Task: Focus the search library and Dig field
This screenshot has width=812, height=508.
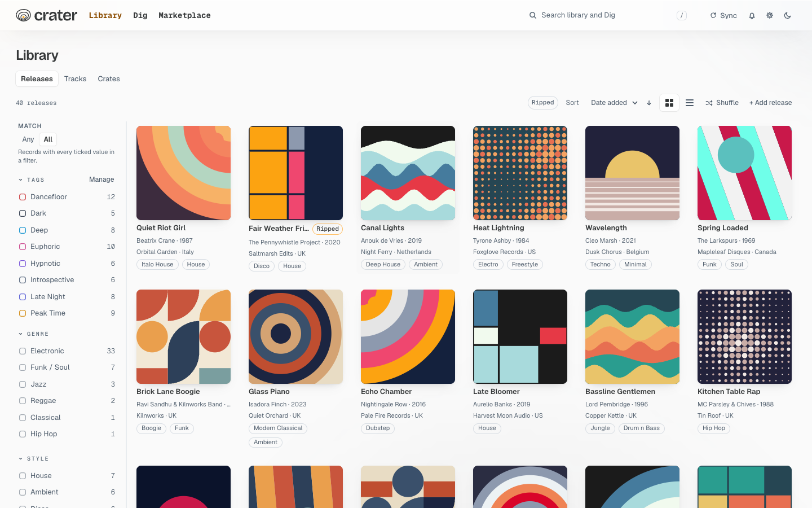Action: [608, 15]
